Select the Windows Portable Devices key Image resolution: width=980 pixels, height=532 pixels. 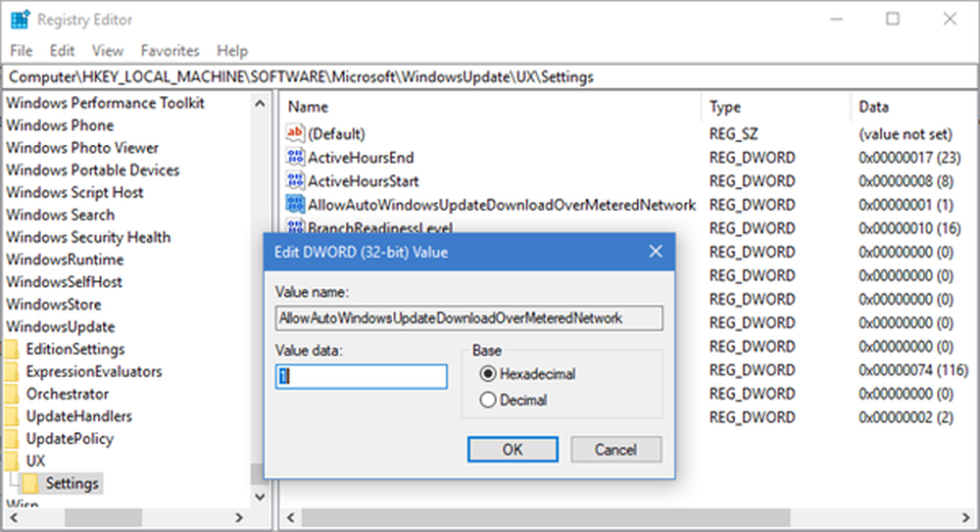pyautogui.click(x=93, y=170)
